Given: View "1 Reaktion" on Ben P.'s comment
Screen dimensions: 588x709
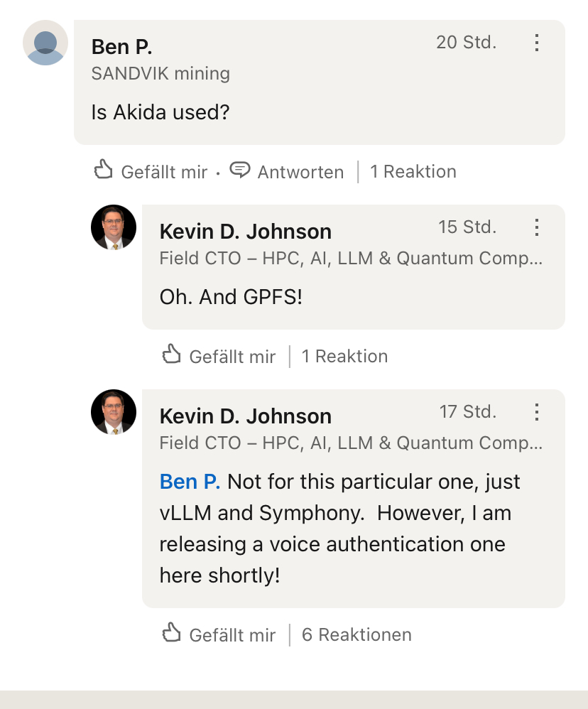Looking at the screenshot, I should [x=413, y=172].
